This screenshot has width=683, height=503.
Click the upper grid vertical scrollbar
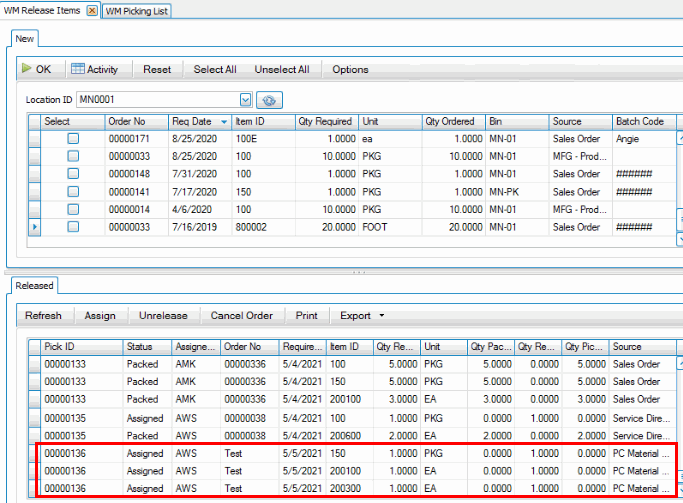click(x=679, y=180)
